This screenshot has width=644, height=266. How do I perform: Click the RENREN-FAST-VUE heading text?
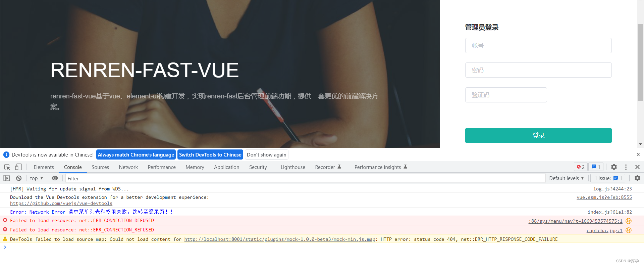coord(145,70)
